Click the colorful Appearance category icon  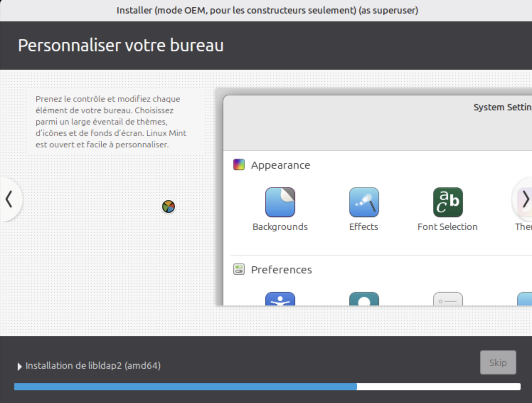pyautogui.click(x=239, y=165)
